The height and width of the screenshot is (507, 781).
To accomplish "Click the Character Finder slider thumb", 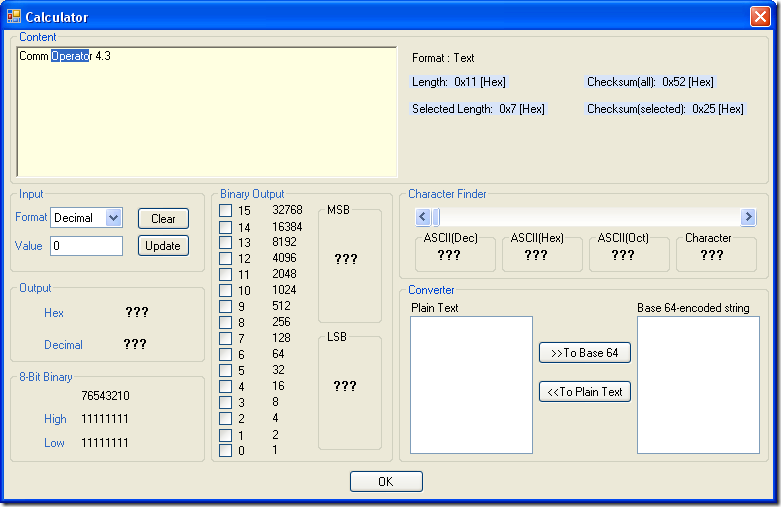I will 436,217.
